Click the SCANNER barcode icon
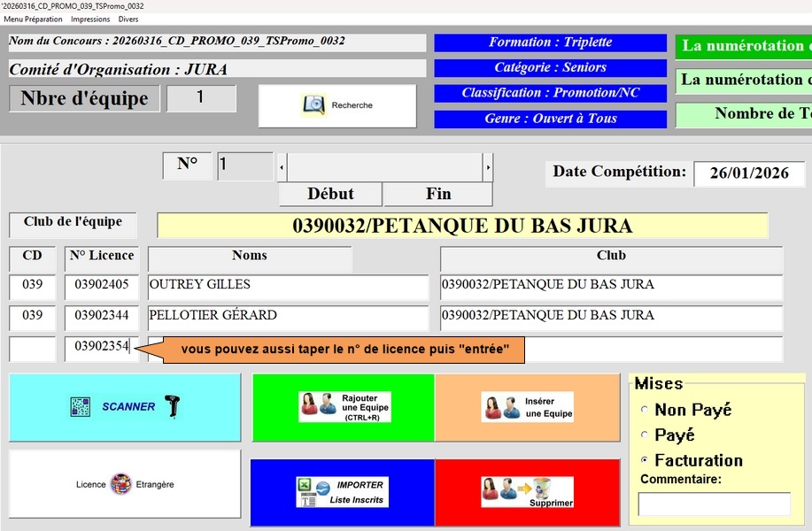The image size is (812, 531). point(80,407)
